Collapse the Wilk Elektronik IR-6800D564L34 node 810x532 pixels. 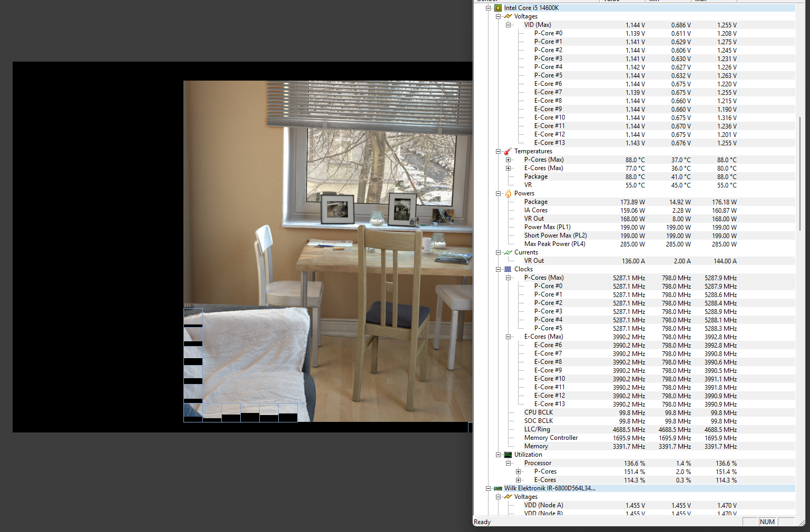pyautogui.click(x=489, y=488)
